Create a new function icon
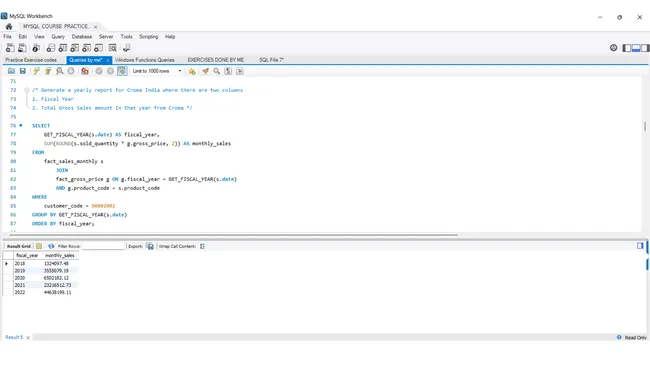Image resolution: width=650 pixels, height=366 pixels. click(x=98, y=48)
